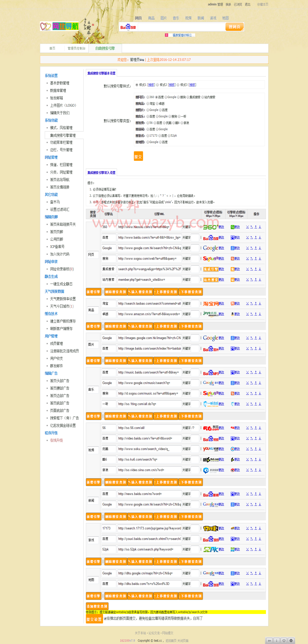Switch search category to 音乐
The width and height of the screenshot is (308, 644).
pos(176,18)
